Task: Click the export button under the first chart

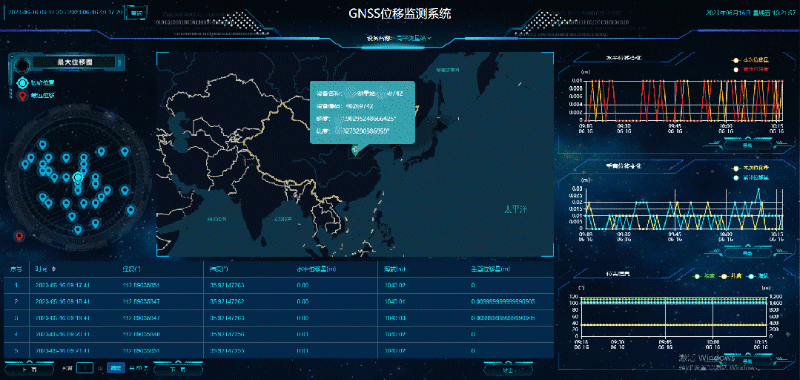Action: (747, 145)
